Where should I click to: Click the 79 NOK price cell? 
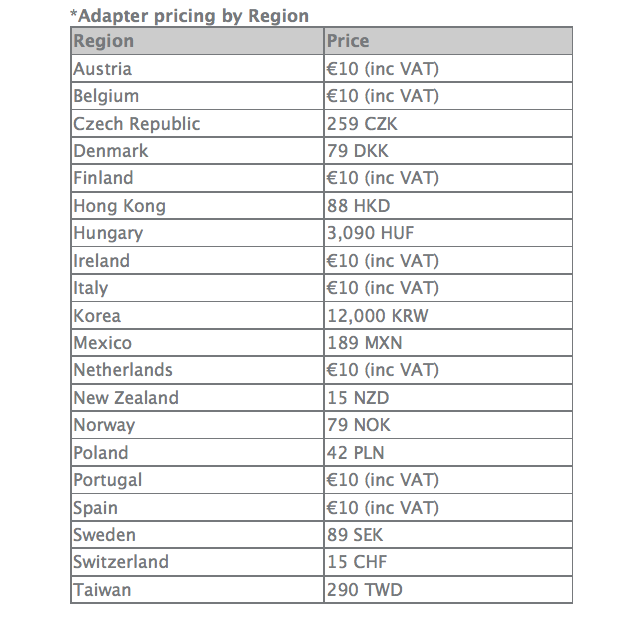[x=359, y=425]
